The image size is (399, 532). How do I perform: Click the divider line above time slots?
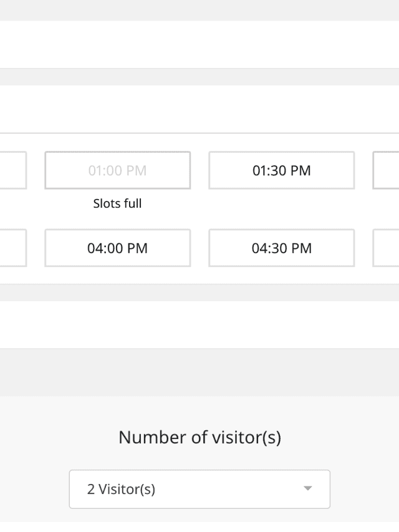pos(199,133)
